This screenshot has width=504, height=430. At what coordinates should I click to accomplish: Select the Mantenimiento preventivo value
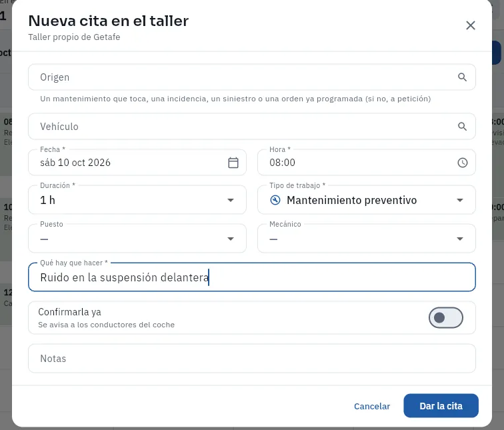351,200
